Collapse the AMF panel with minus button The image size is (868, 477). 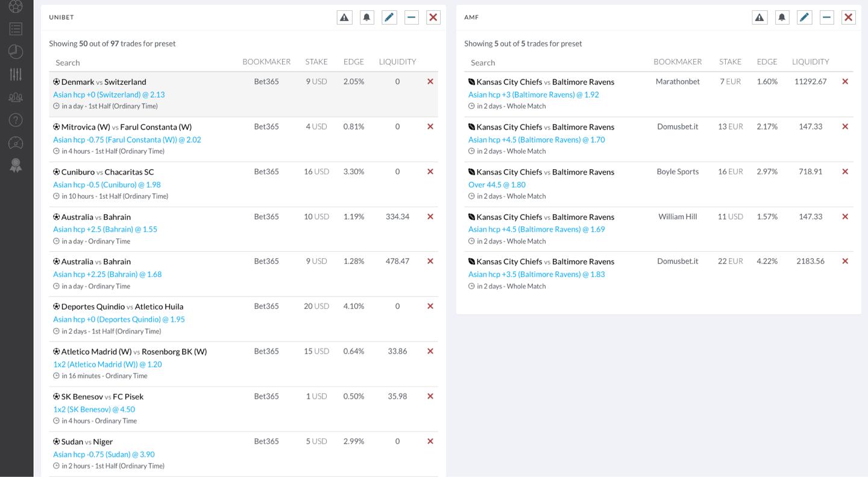(827, 17)
